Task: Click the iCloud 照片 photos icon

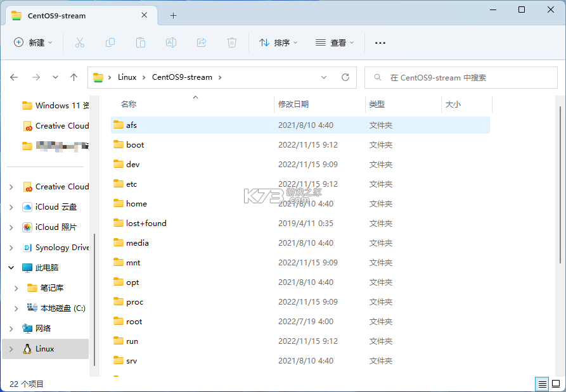Action: point(27,227)
